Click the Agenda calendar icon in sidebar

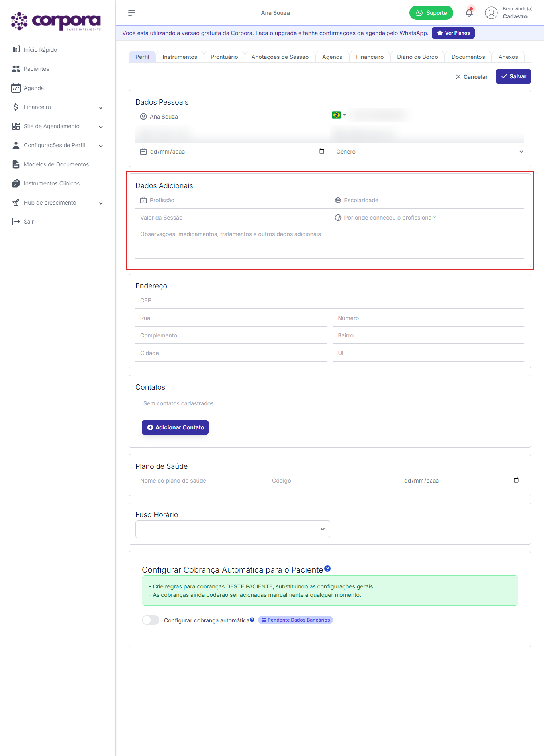point(16,88)
